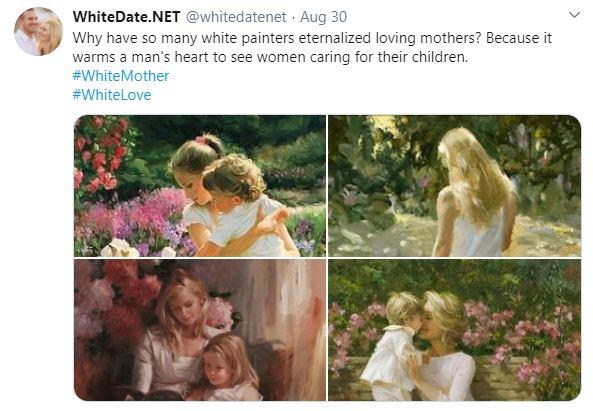This screenshot has width=593, height=411.
Task: Click the 'warms a man's heart' text line
Action: 270,57
